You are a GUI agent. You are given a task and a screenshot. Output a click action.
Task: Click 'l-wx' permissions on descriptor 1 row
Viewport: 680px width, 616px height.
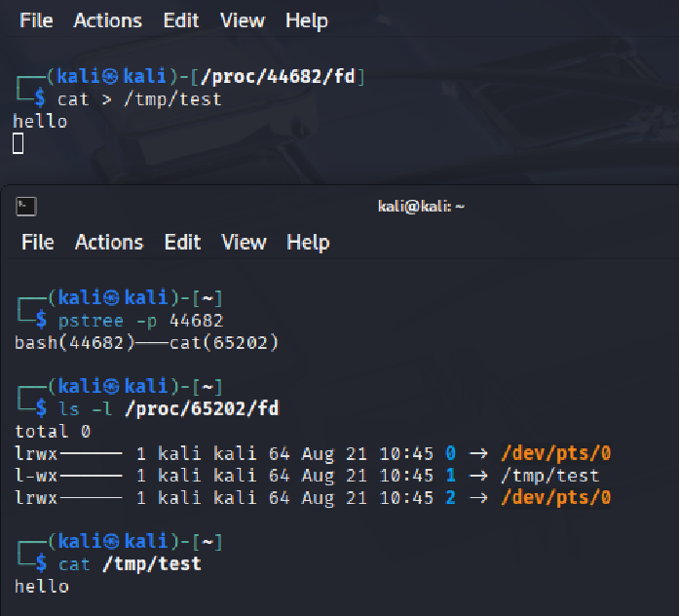click(36, 476)
